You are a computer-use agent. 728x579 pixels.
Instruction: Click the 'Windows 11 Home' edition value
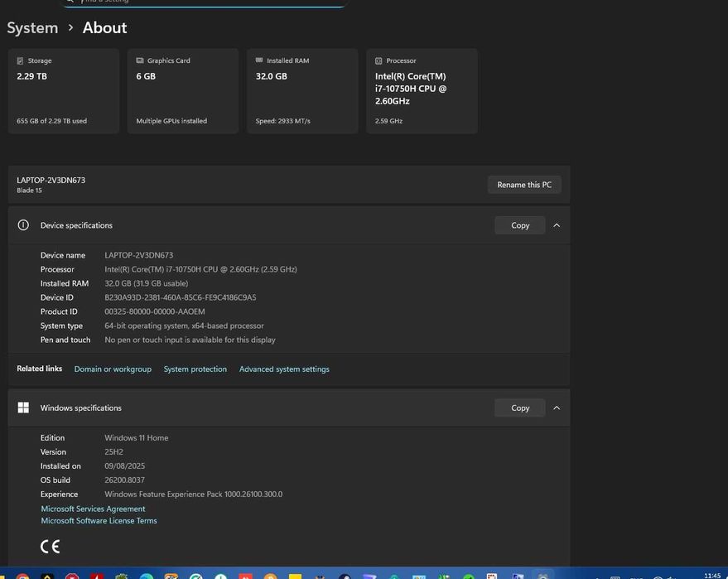[136, 438]
